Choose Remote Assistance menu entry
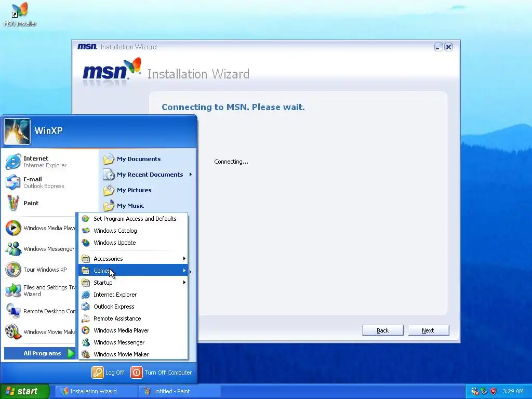Viewport: 532px width, 399px height. (134, 318)
